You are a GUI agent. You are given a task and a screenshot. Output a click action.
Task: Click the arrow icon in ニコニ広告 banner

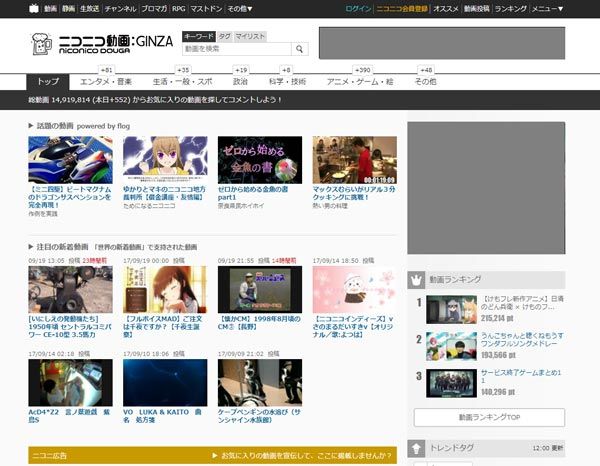point(212,455)
